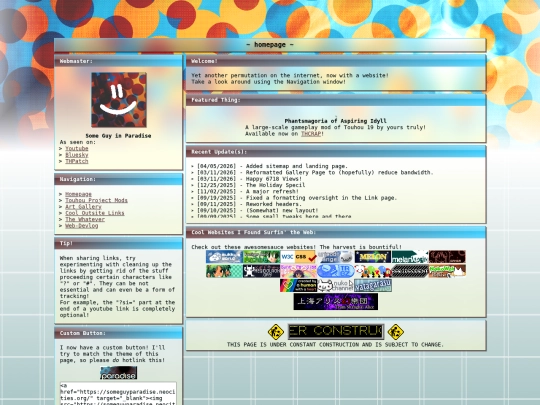Click the 'created by a human' rainbow badge
This screenshot has height=405, width=540.
299,285
